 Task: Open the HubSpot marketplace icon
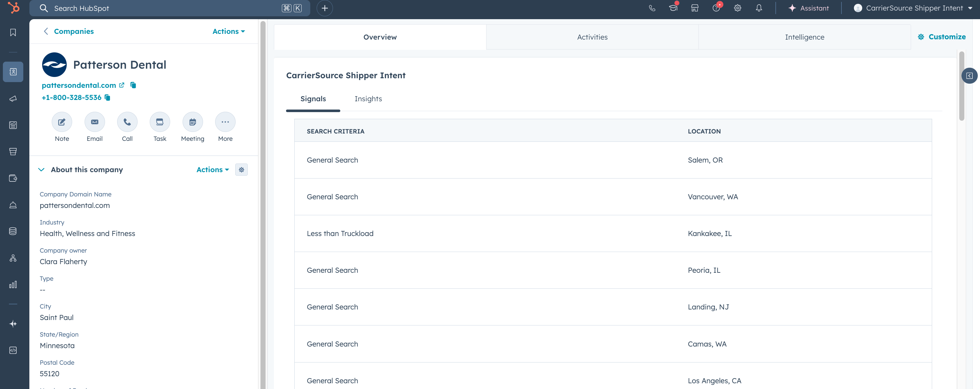pyautogui.click(x=695, y=8)
